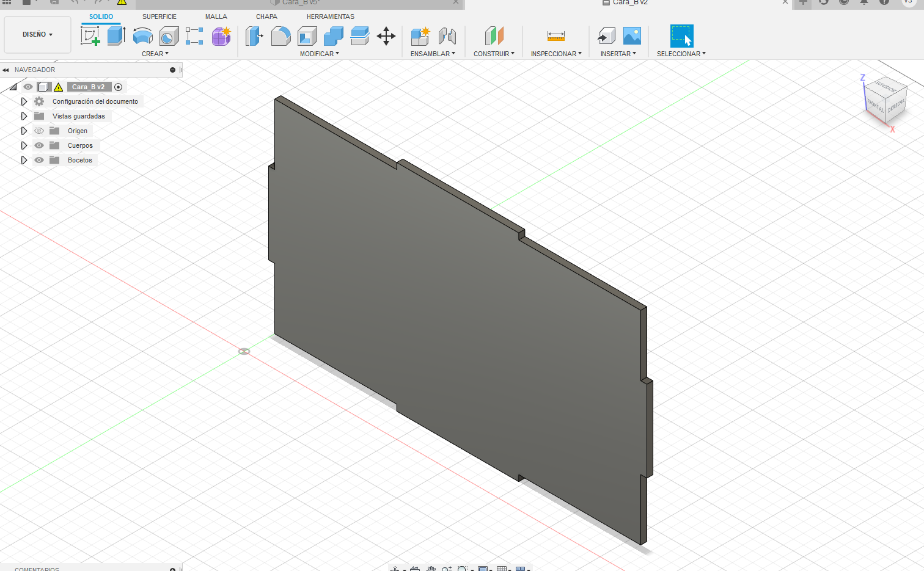Activate the Move/Copy tool

click(386, 36)
